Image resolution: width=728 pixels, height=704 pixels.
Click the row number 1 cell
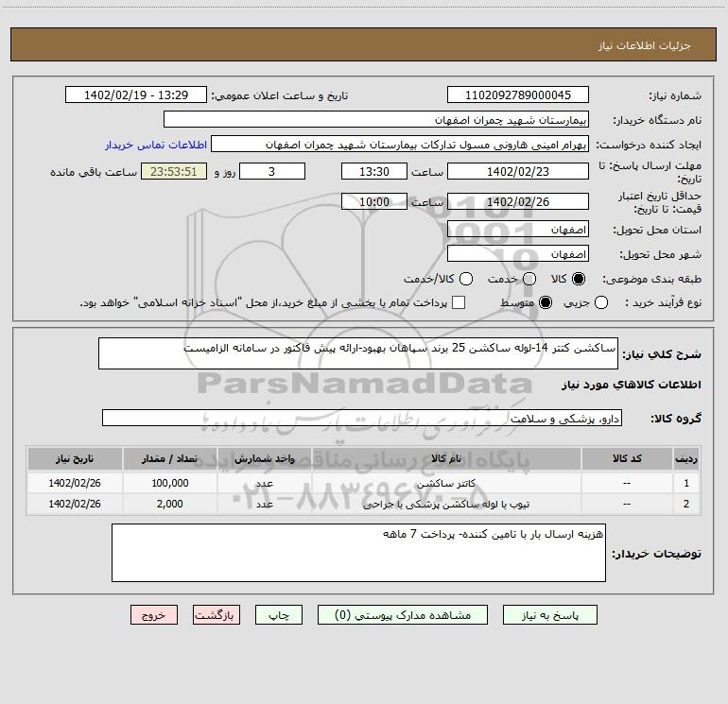click(686, 483)
